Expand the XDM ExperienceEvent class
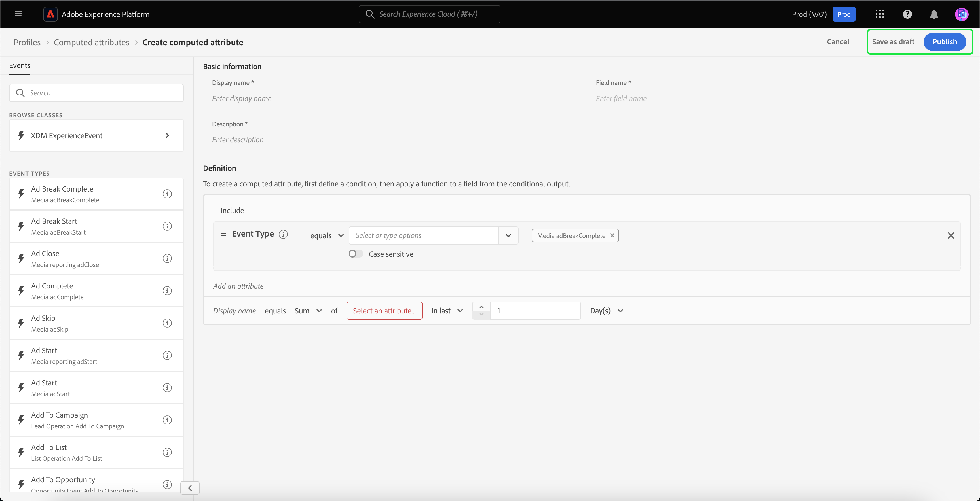The image size is (980, 501). (167, 136)
